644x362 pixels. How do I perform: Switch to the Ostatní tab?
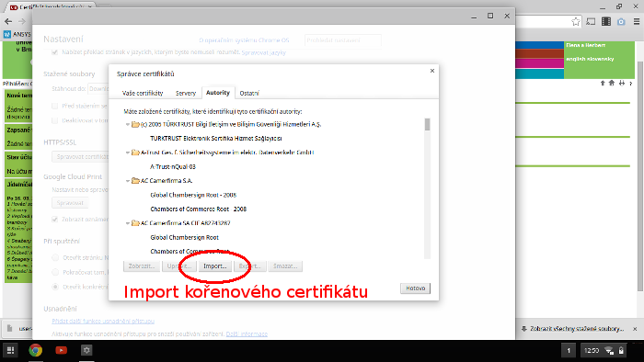click(249, 93)
